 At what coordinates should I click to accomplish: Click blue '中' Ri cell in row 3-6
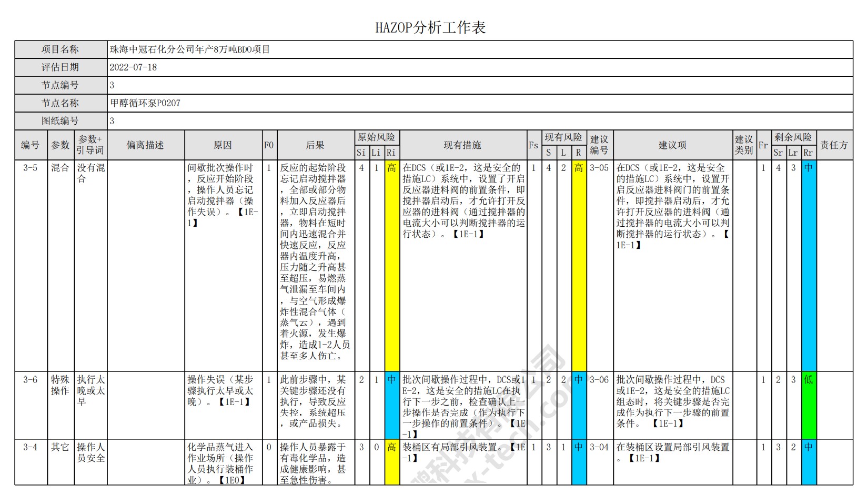[x=391, y=405]
